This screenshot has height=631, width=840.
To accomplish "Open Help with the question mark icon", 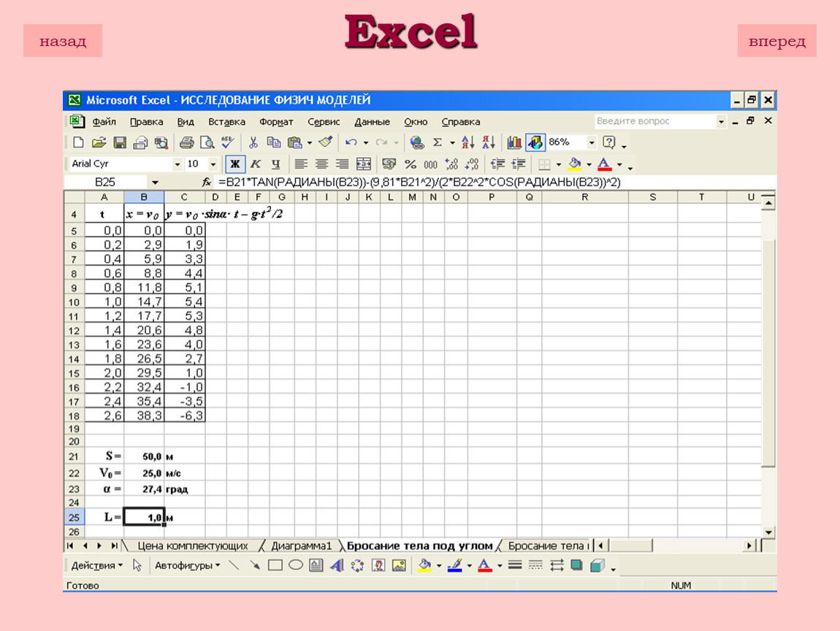I will [609, 142].
